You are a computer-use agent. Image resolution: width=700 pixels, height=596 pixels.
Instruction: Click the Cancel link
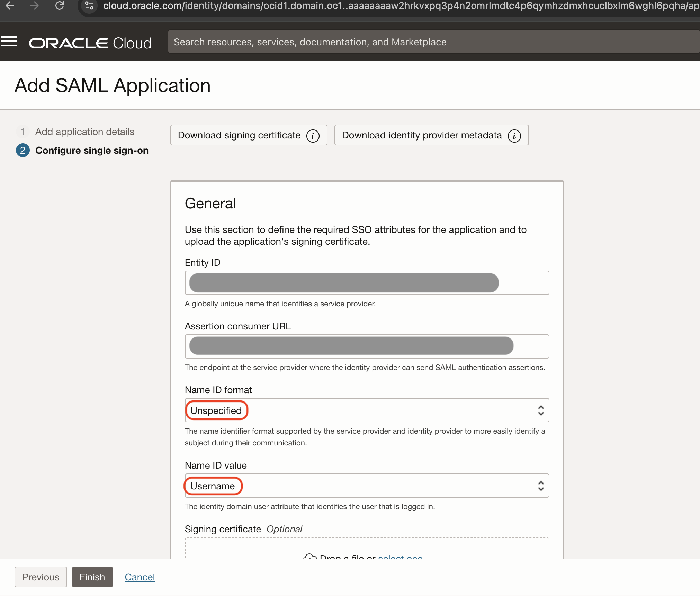[140, 577]
